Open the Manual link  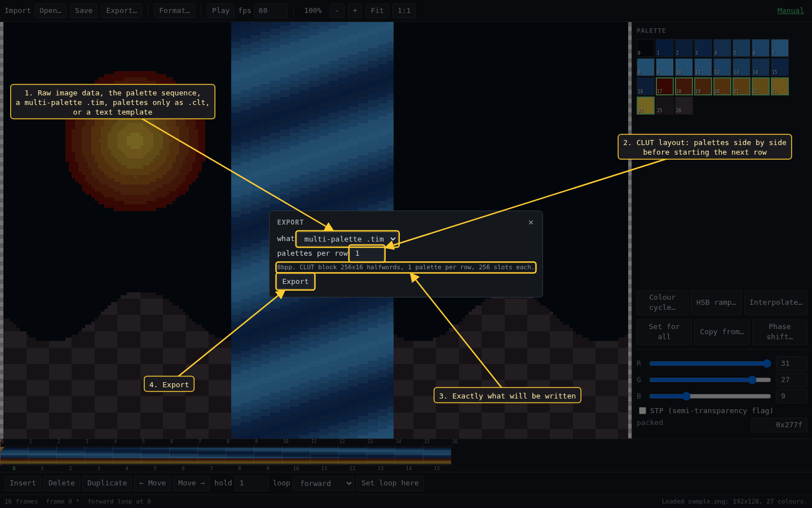pos(791,11)
